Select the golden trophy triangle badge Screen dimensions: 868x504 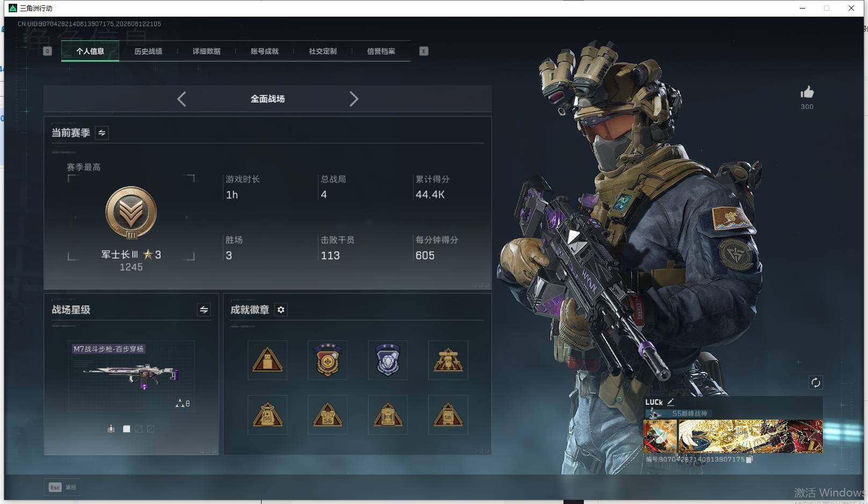[448, 360]
